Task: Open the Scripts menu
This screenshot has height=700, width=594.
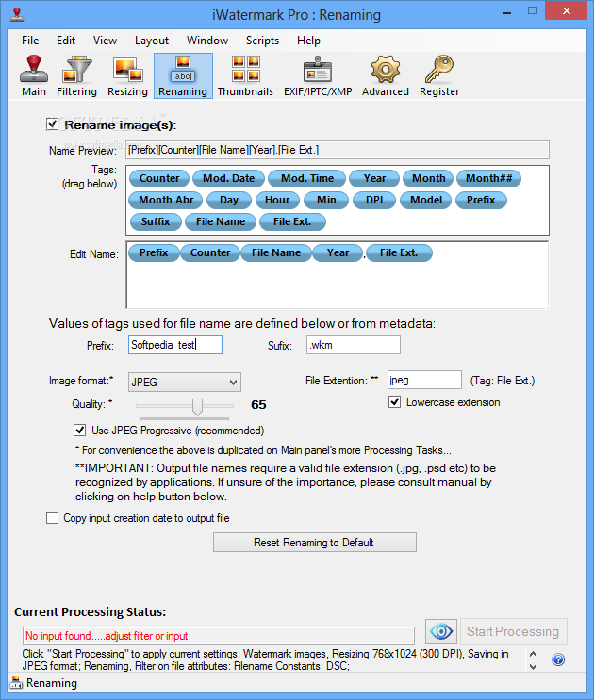Action: [x=263, y=41]
